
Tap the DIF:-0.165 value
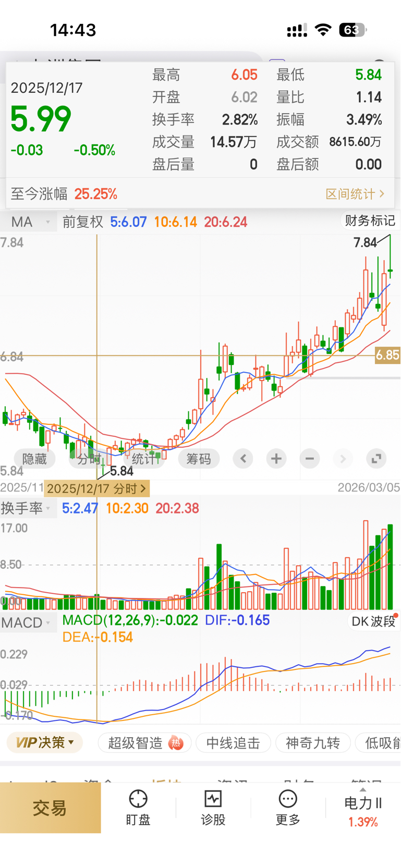coord(237,620)
